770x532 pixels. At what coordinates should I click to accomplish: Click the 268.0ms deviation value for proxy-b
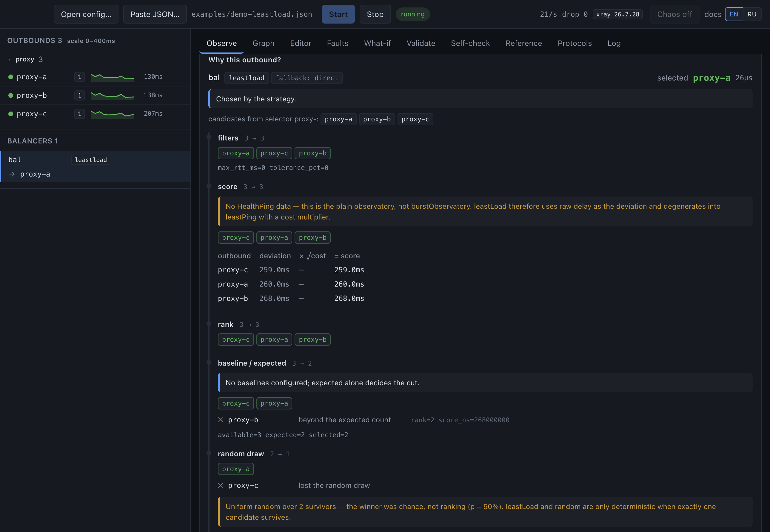tap(274, 299)
